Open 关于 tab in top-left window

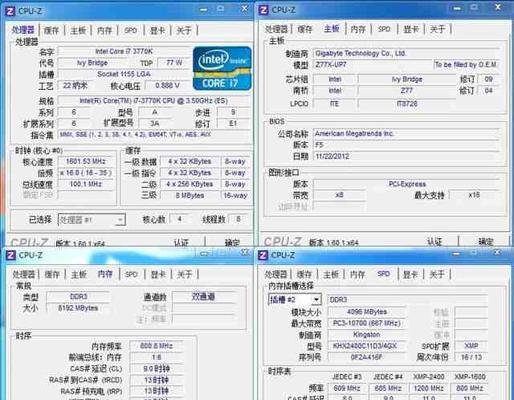(x=184, y=31)
